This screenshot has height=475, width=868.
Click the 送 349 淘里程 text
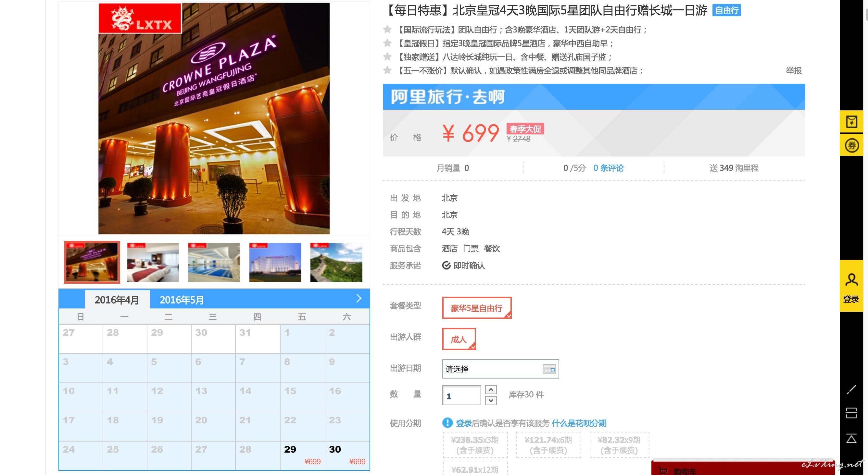(x=734, y=168)
